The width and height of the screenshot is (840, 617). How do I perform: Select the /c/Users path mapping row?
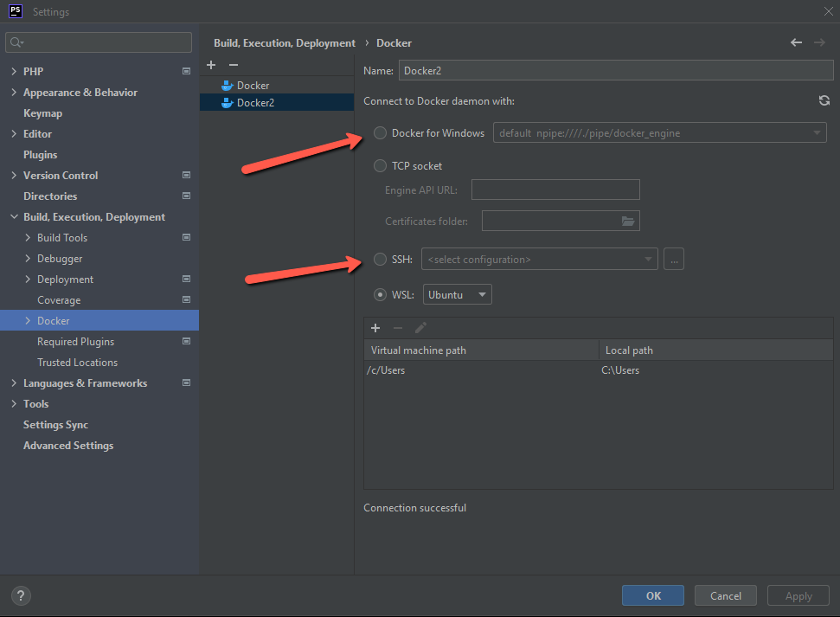(x=599, y=370)
